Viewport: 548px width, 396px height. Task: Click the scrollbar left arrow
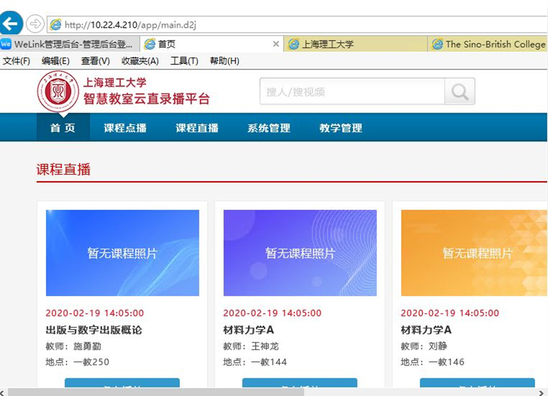pyautogui.click(x=3, y=392)
